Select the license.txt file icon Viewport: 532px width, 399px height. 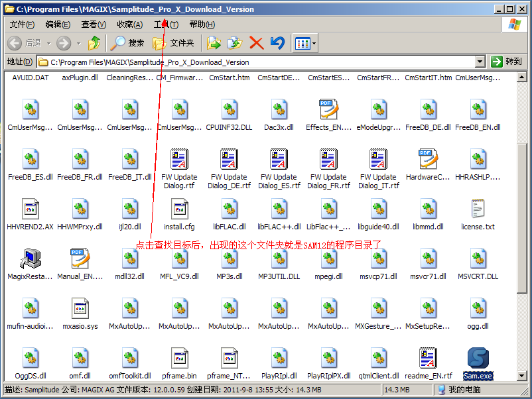(x=478, y=208)
